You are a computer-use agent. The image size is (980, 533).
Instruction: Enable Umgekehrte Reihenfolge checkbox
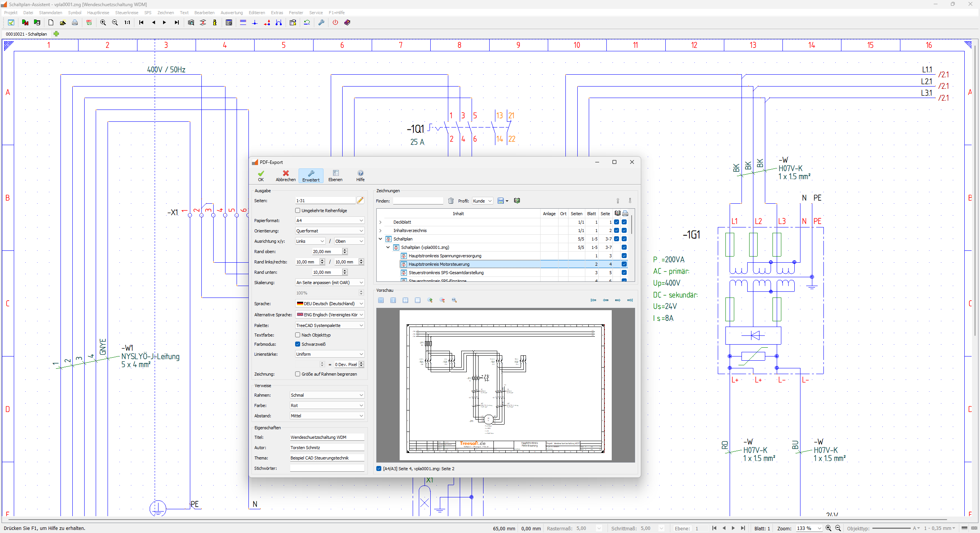(297, 211)
